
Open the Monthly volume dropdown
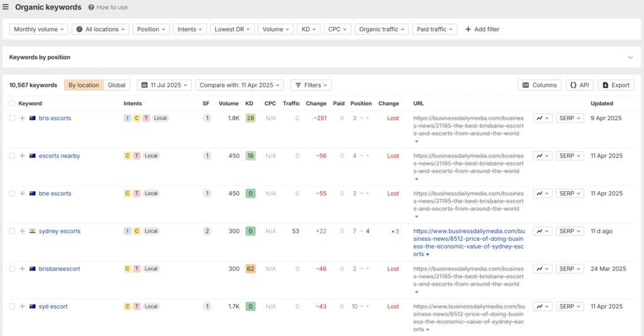[39, 29]
